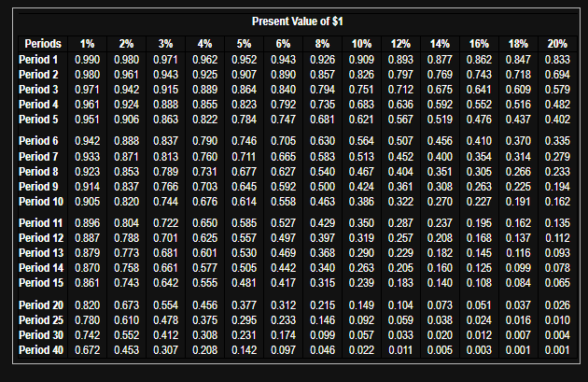The height and width of the screenshot is (382, 588).
Task: Select the 16% column header
Action: pos(479,44)
